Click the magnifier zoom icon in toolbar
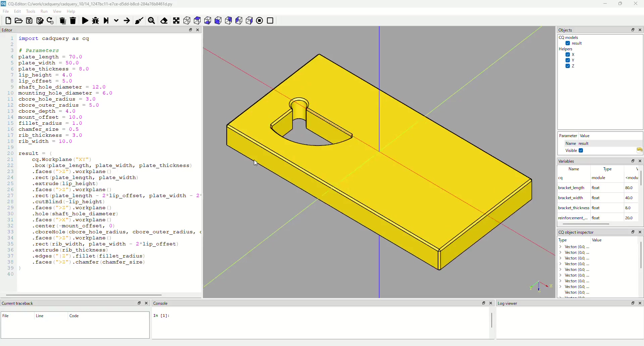Screen dimensions: 644x346 coord(152,21)
